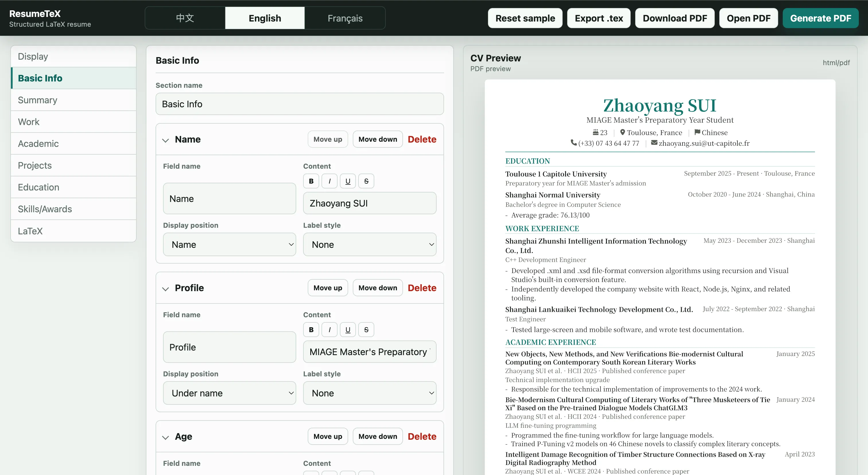Open Display position dropdown showing Name
The height and width of the screenshot is (475, 868).
point(229,244)
